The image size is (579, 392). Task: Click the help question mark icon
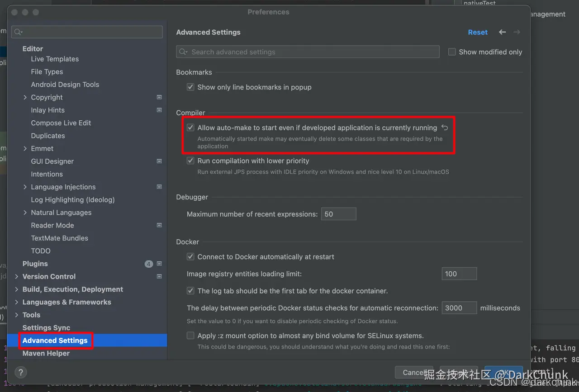tap(20, 372)
